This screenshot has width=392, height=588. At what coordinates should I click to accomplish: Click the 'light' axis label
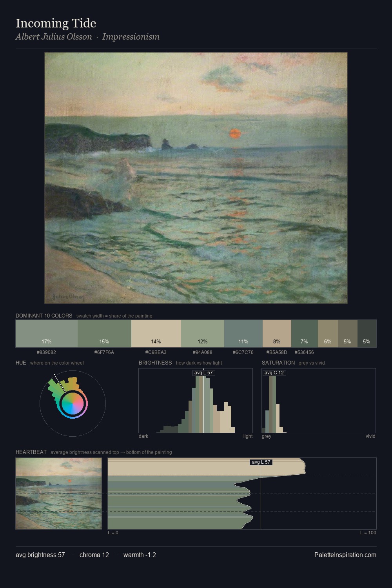pos(248,436)
